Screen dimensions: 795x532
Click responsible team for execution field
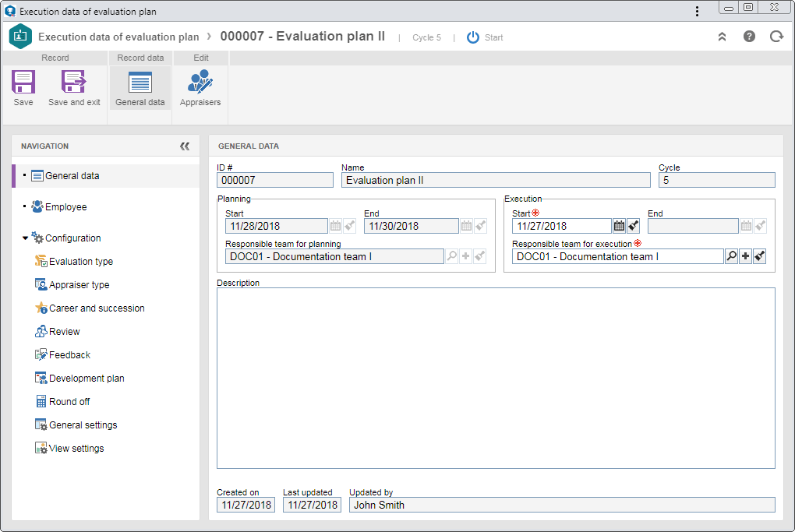pos(617,256)
